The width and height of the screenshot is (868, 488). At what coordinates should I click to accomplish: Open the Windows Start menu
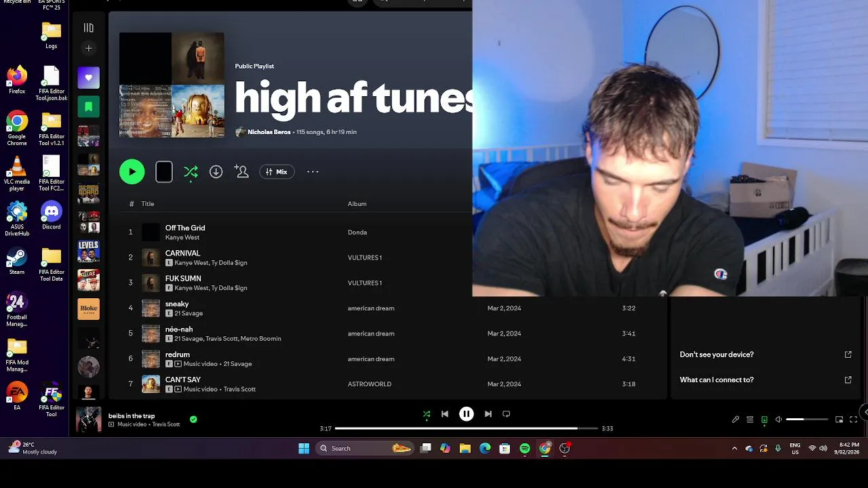click(x=304, y=448)
